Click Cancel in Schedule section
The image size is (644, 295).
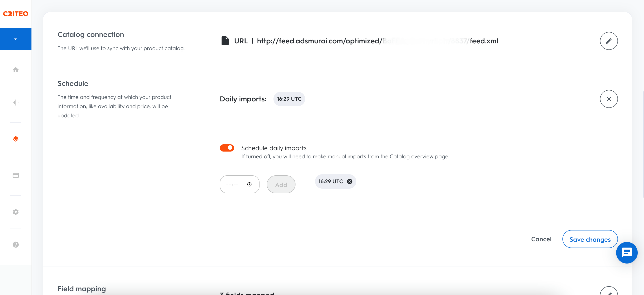pos(541,239)
